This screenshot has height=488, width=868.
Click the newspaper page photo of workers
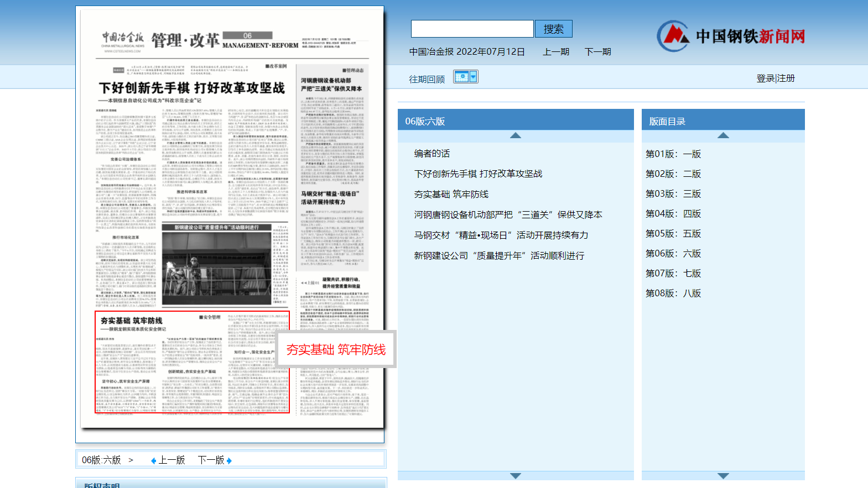(x=217, y=268)
